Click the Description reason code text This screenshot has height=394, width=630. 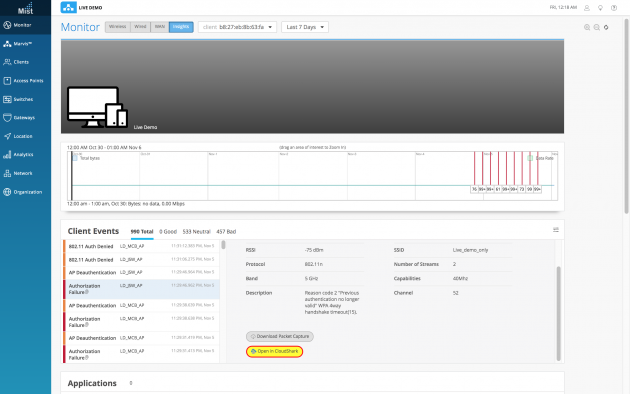(332, 302)
